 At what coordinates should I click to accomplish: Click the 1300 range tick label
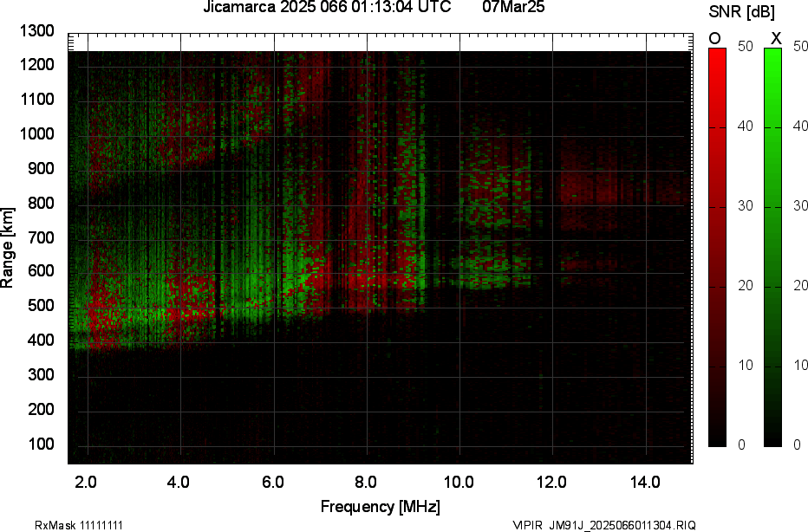tap(36, 31)
